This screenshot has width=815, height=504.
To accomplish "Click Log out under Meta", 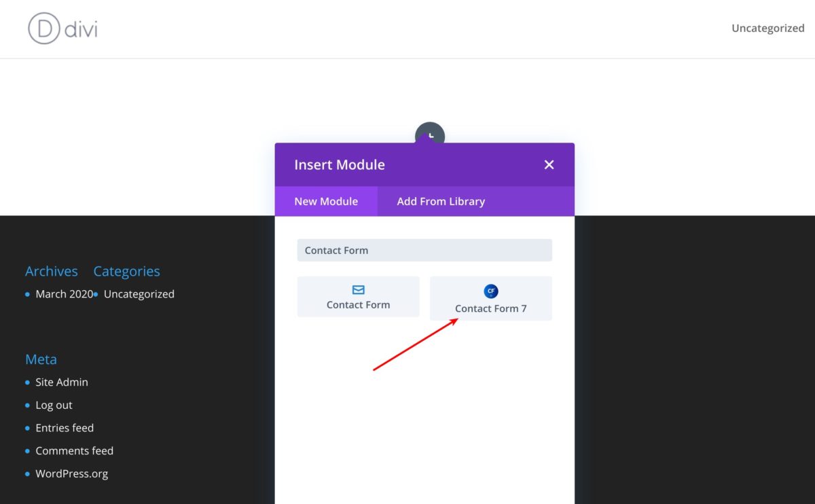I will tap(54, 405).
